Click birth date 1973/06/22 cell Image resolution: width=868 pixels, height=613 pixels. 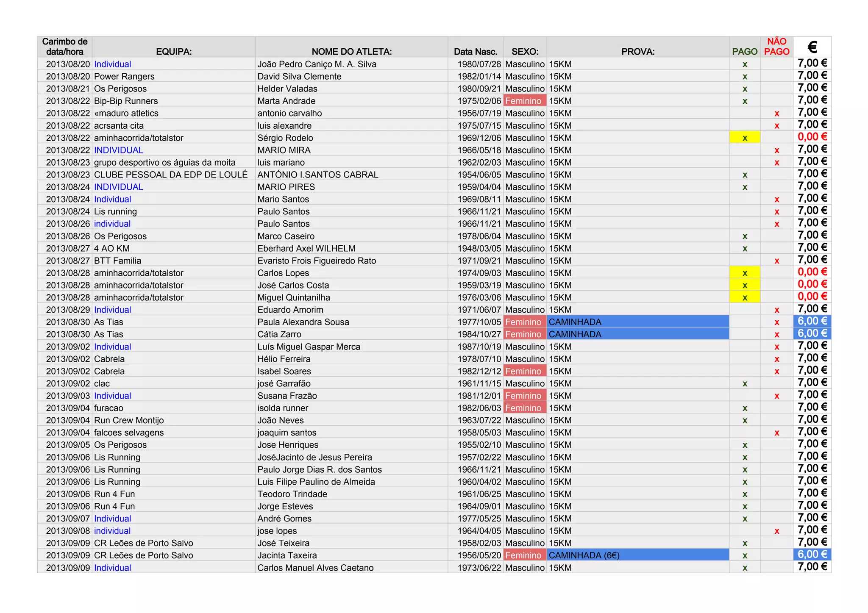479,568
